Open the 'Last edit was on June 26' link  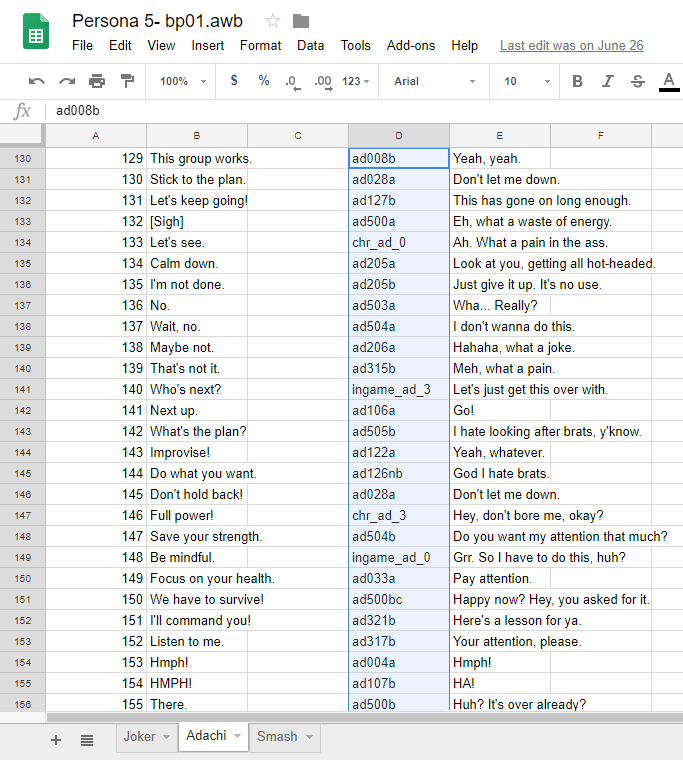pos(571,45)
